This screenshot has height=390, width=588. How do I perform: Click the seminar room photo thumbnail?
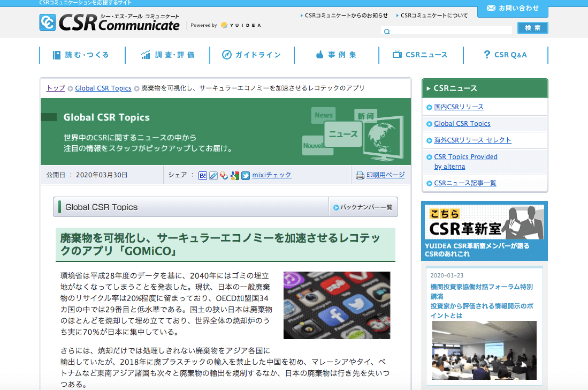pyautogui.click(x=484, y=350)
